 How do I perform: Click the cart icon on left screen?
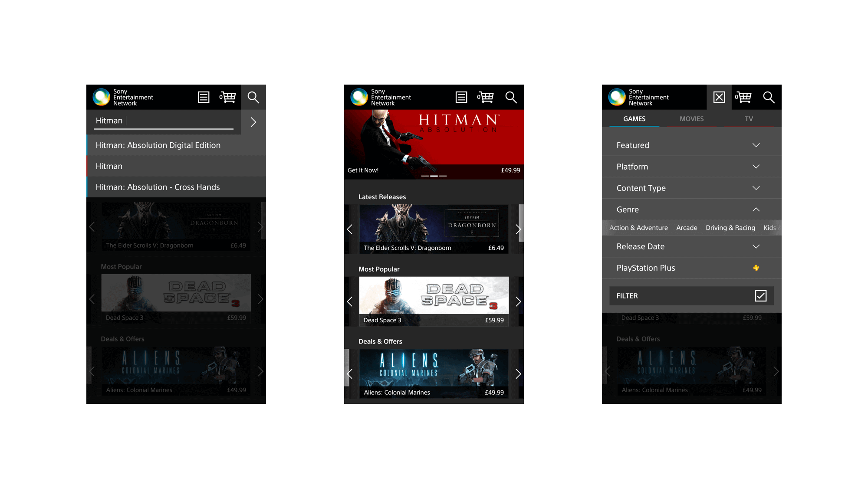click(x=228, y=97)
